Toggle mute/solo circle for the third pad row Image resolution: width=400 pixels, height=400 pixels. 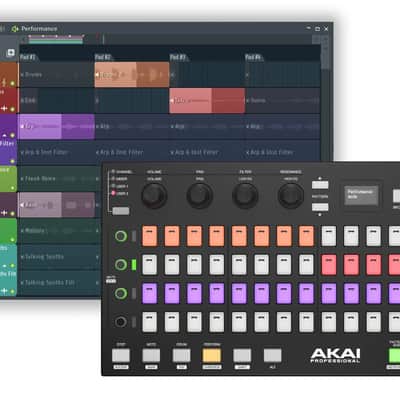coord(121,294)
